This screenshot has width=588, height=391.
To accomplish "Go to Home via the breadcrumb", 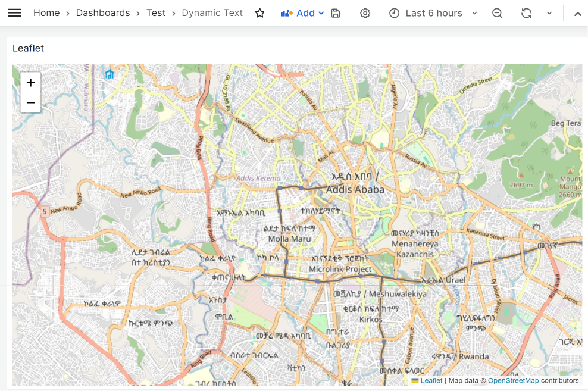I will pos(46,12).
